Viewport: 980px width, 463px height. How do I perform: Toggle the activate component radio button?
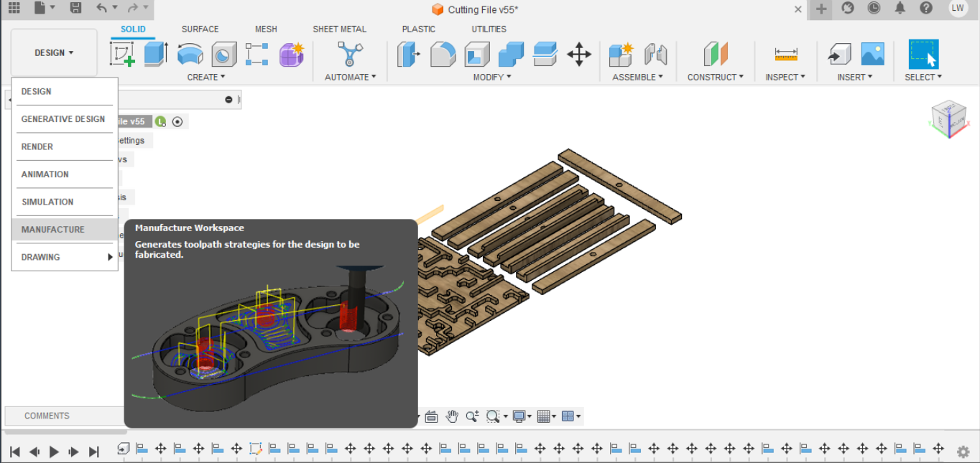177,121
